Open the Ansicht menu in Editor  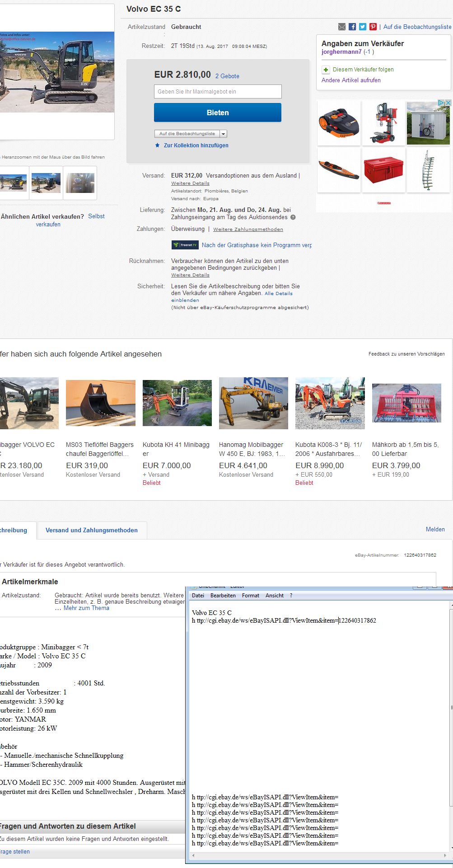click(275, 596)
